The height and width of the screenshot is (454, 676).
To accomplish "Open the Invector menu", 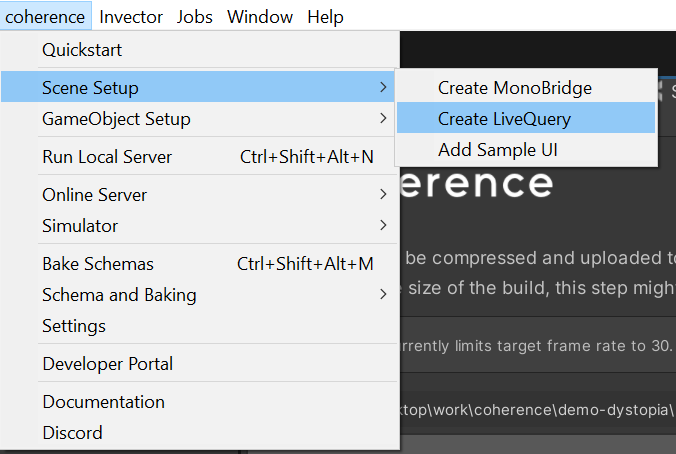I will point(131,17).
